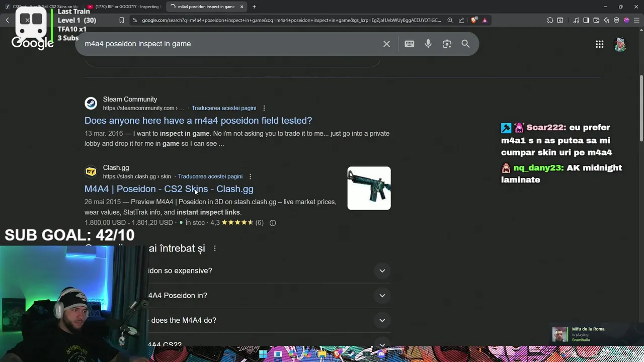Open the three-dot menu of the Steam Community result
The width and height of the screenshot is (644, 362).
pos(264,108)
